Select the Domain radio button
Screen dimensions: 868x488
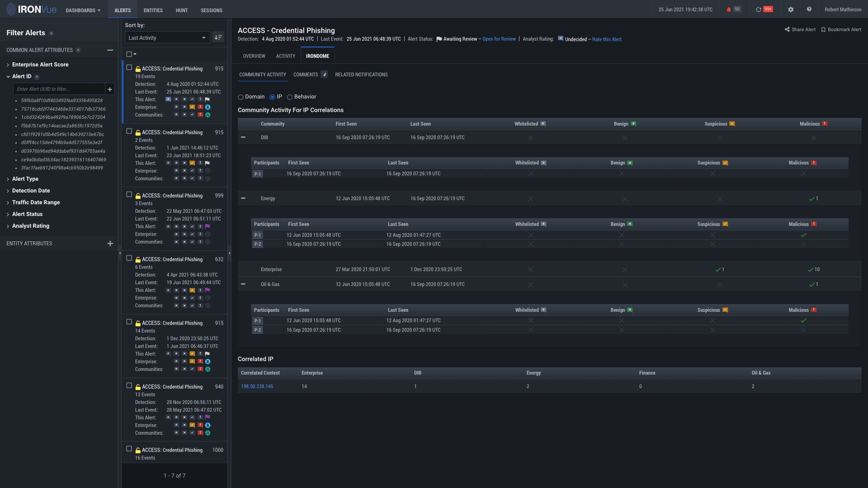241,97
